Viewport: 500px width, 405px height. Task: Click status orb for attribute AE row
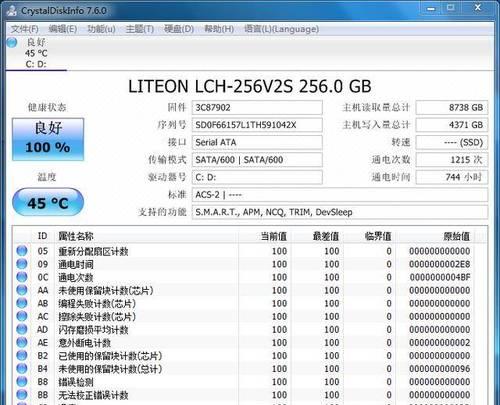click(x=22, y=342)
